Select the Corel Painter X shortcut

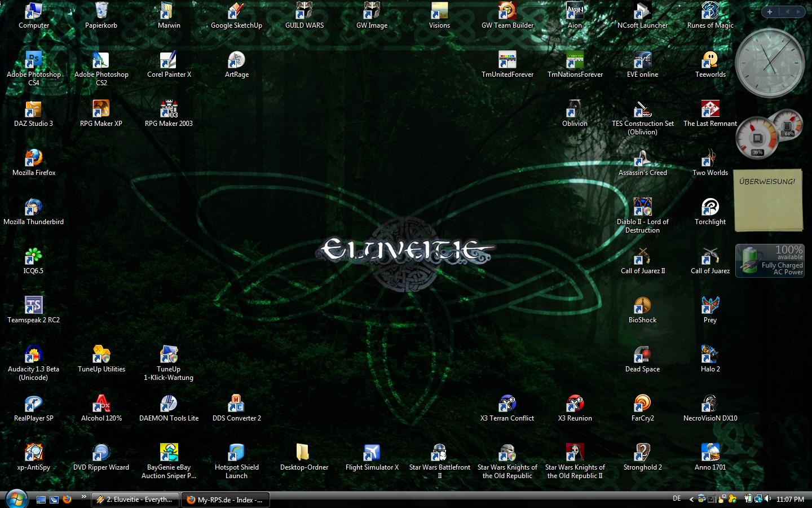[x=169, y=64]
